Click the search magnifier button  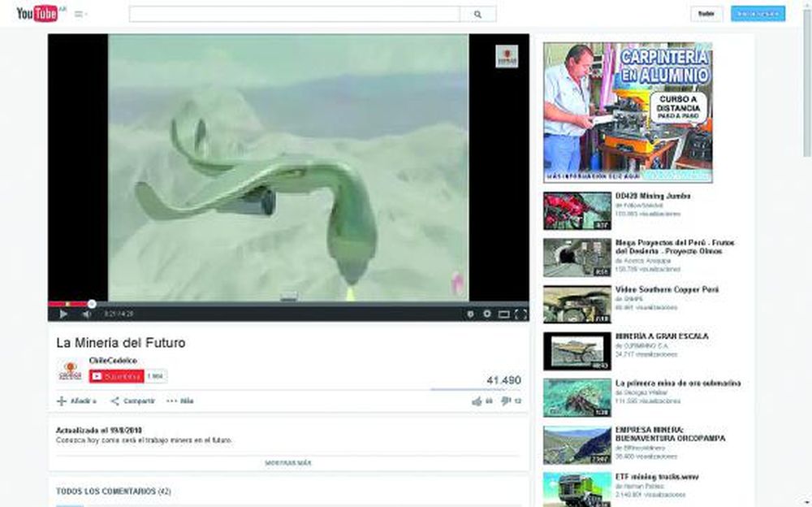477,14
